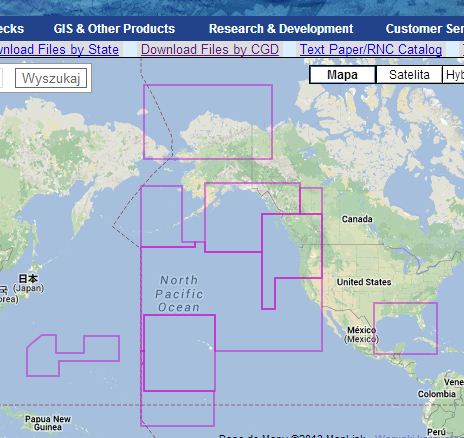464x438 pixels.
Task: Open the Research & Development menu
Action: tap(281, 29)
